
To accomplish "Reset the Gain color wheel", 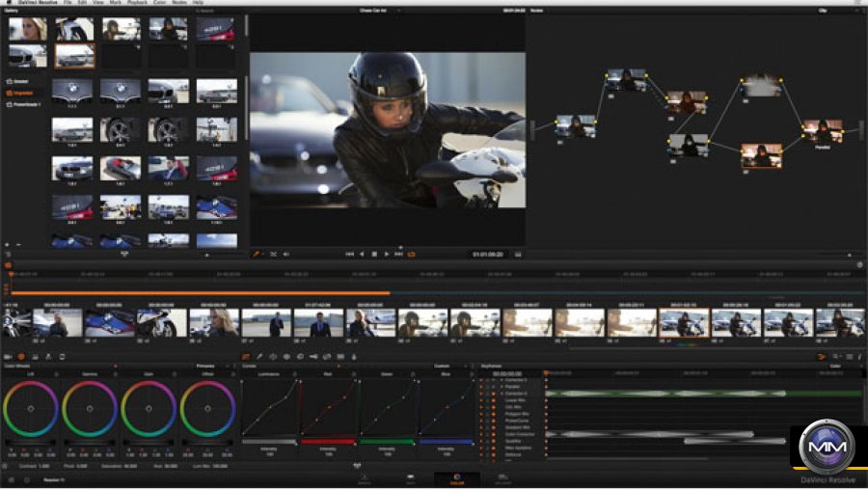I will [175, 374].
